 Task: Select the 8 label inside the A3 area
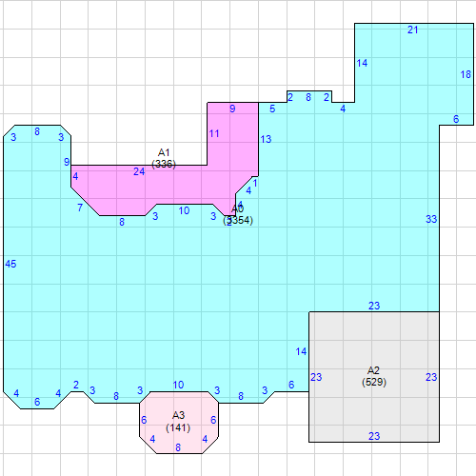[178, 447]
